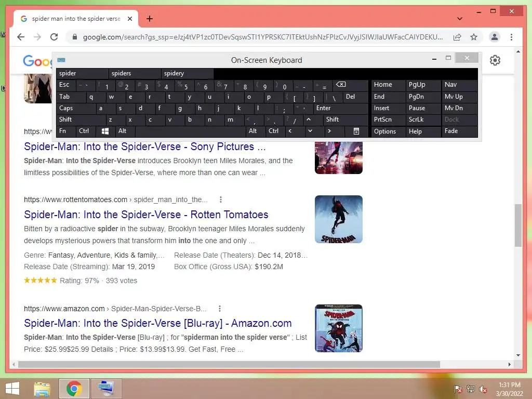Toggle the Caps key on keyboard
The image size is (532, 399).
pos(76,108)
